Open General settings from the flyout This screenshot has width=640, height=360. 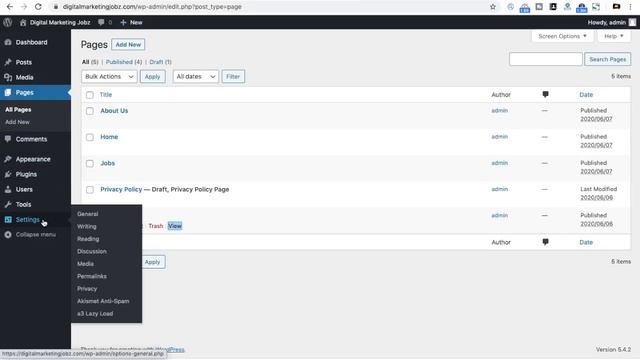88,214
